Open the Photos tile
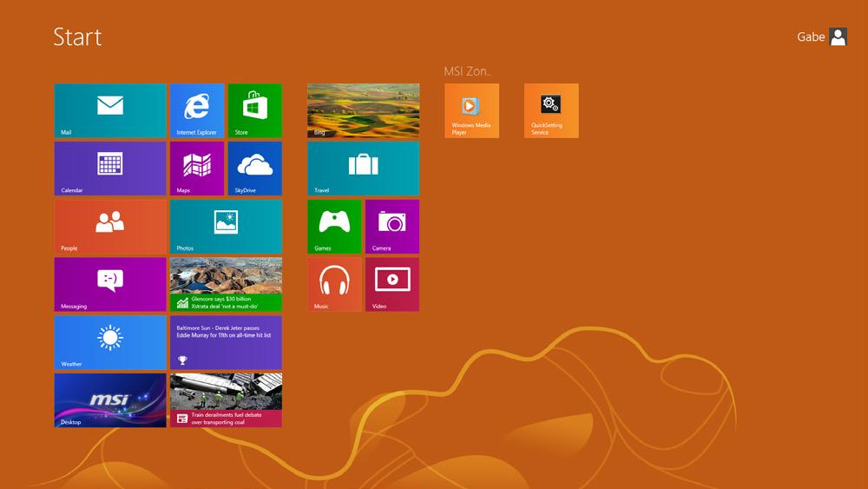Screen dimensions: 868x489 [x=226, y=227]
